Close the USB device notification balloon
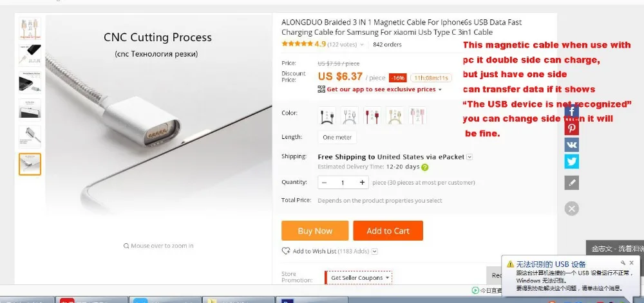The width and height of the screenshot is (644, 303). point(631,263)
